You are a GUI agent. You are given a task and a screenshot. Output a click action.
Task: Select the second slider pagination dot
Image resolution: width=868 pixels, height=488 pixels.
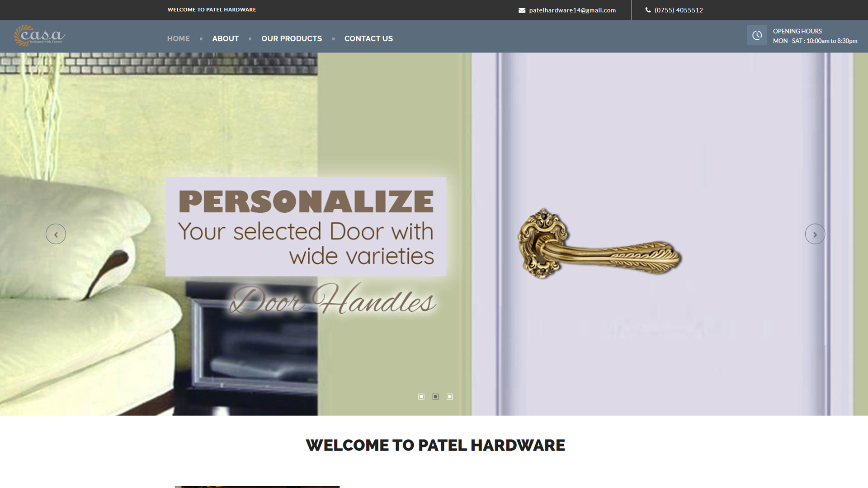tap(435, 397)
